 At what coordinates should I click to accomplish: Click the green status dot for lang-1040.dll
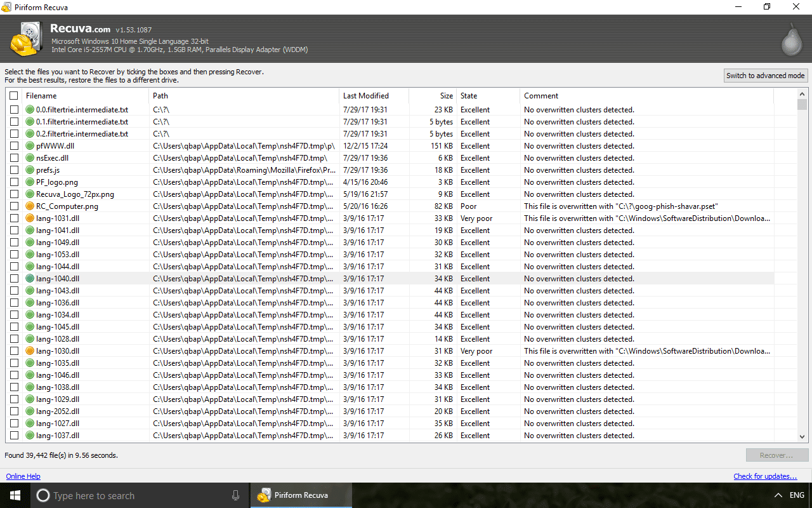pyautogui.click(x=30, y=279)
